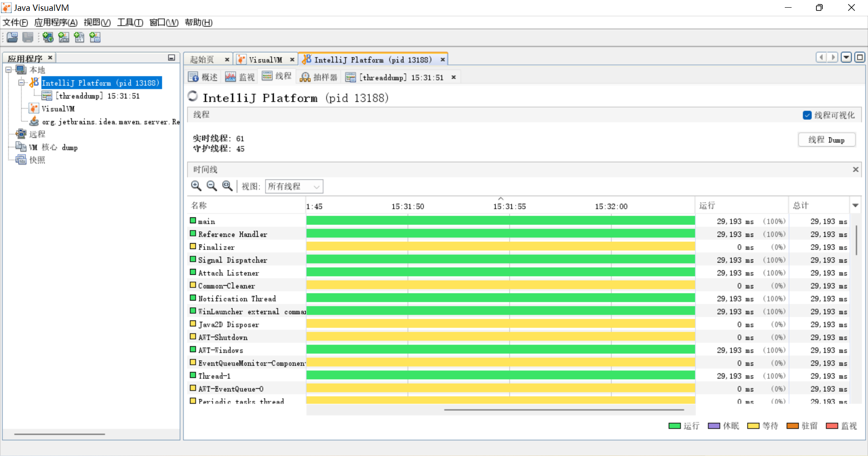The height and width of the screenshot is (456, 868).
Task: Click the main thread state indicator box
Action: click(193, 221)
